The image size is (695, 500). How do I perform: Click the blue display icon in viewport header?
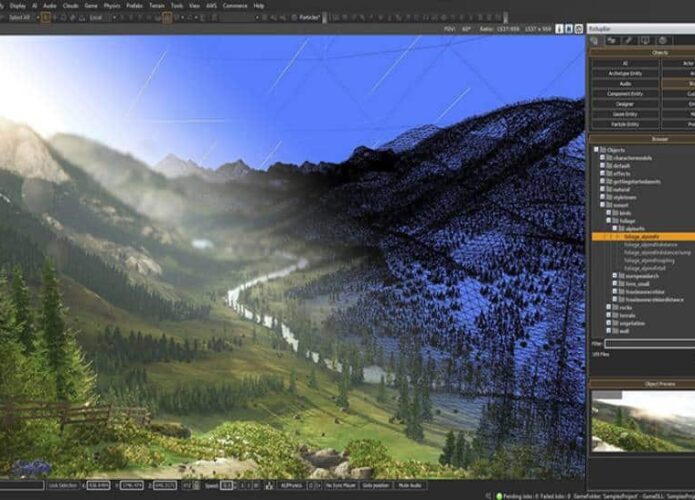[569, 29]
